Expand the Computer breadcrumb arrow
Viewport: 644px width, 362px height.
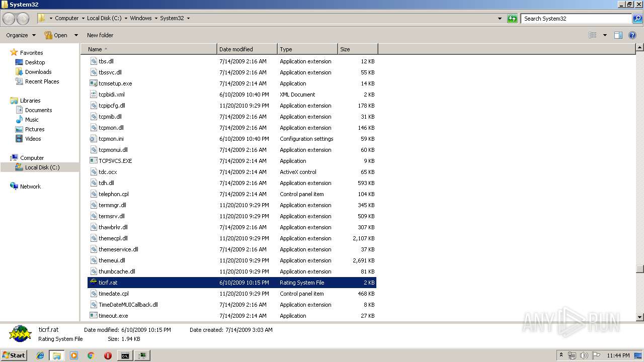83,18
